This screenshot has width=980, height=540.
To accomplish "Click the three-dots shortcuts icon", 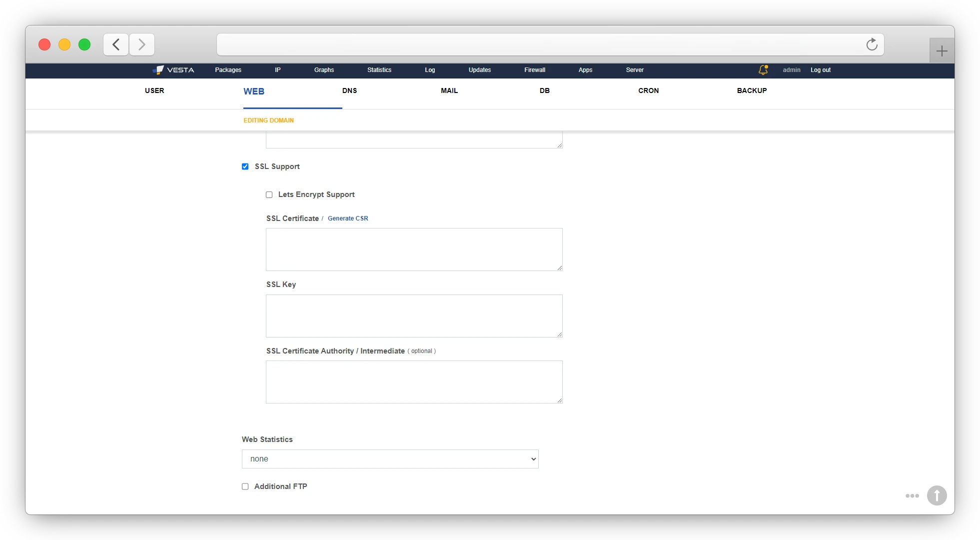I will pyautogui.click(x=912, y=495).
